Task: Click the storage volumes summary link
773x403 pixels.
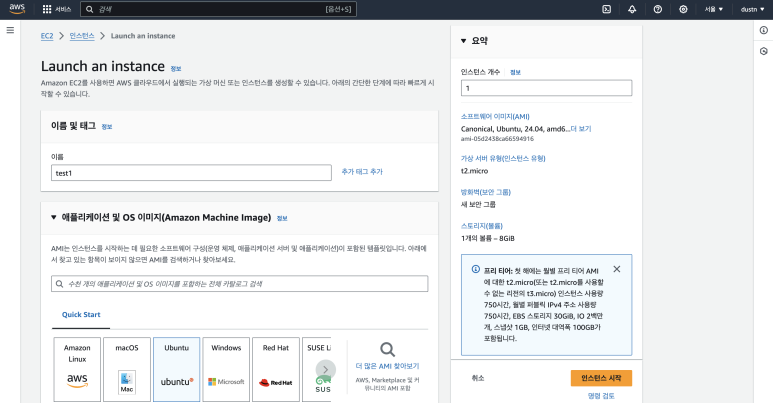Action: [482, 225]
